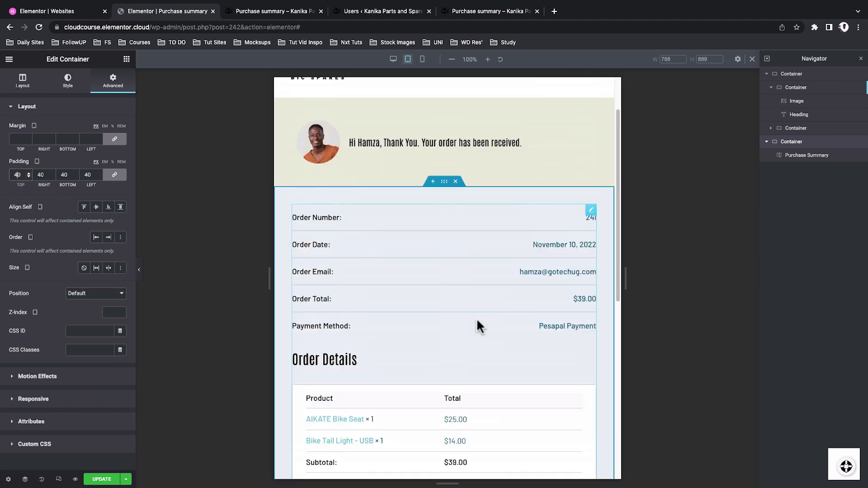Select REM unit for Margin
The image size is (868, 488).
point(122,126)
